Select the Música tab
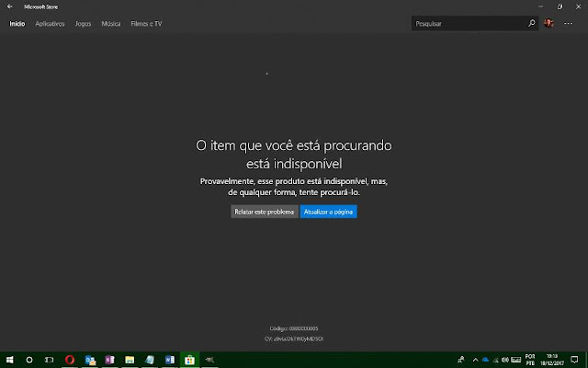This screenshot has height=368, width=588. tap(111, 24)
